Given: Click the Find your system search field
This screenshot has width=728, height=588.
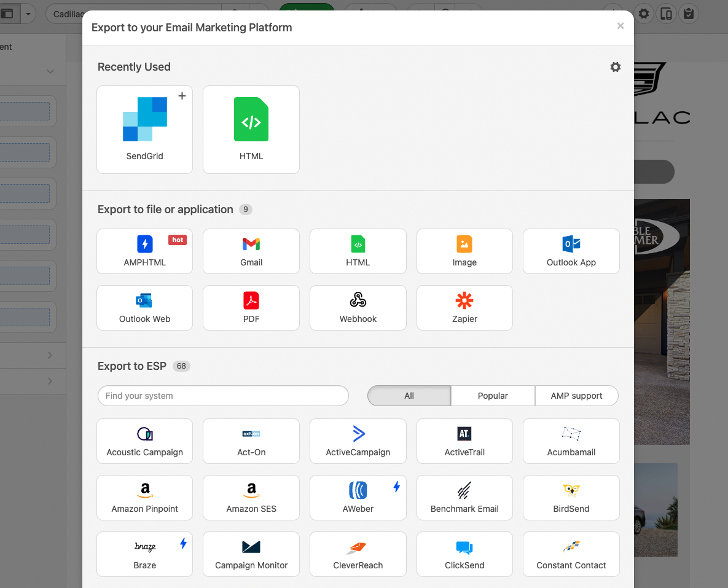Looking at the screenshot, I should pyautogui.click(x=223, y=396).
